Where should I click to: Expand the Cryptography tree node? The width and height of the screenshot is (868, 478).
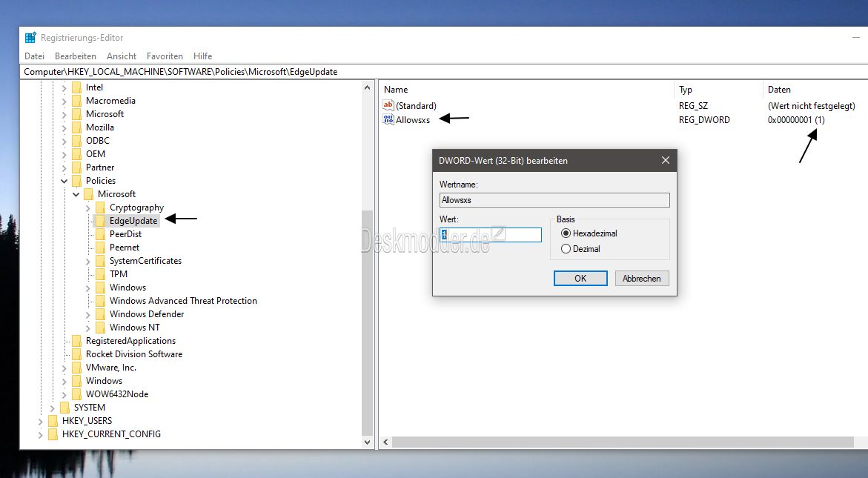coord(87,208)
